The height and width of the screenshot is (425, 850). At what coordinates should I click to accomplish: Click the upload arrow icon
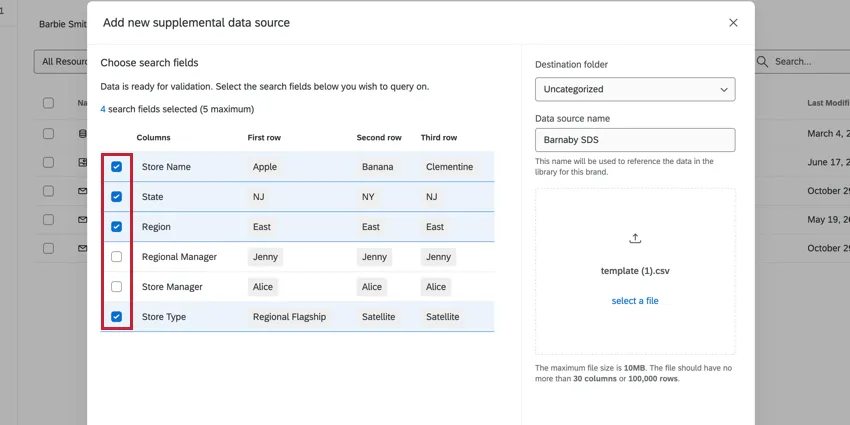[x=634, y=238]
